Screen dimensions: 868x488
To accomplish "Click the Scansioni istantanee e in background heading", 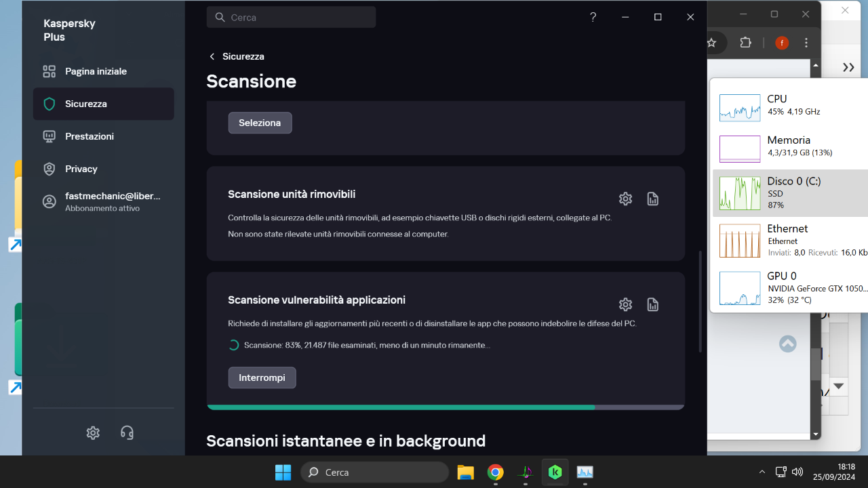I will point(346,441).
